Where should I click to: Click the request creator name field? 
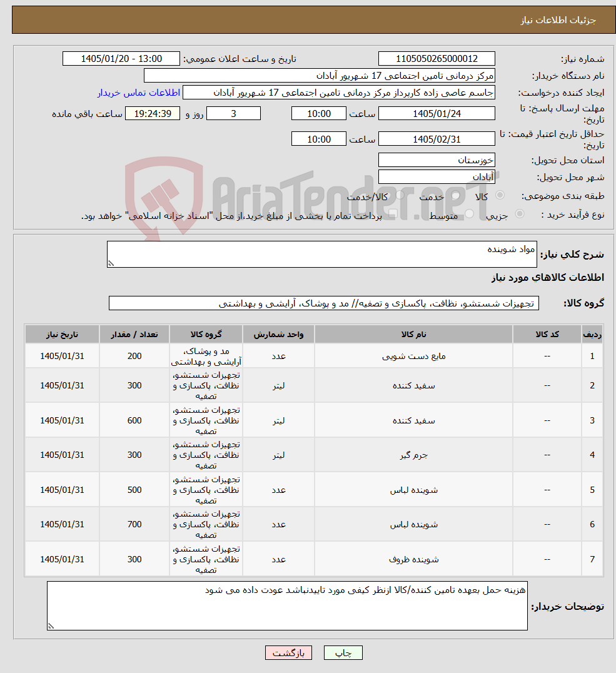point(339,93)
